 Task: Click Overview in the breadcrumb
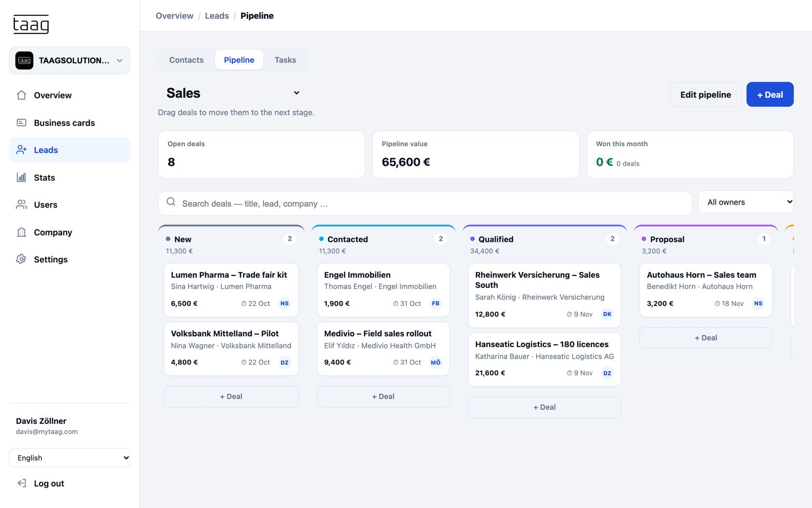[x=175, y=16]
